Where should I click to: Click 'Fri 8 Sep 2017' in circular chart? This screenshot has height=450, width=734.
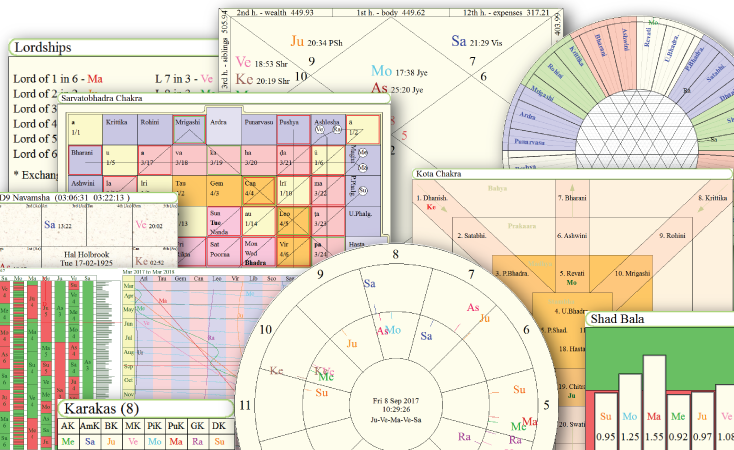(x=396, y=401)
